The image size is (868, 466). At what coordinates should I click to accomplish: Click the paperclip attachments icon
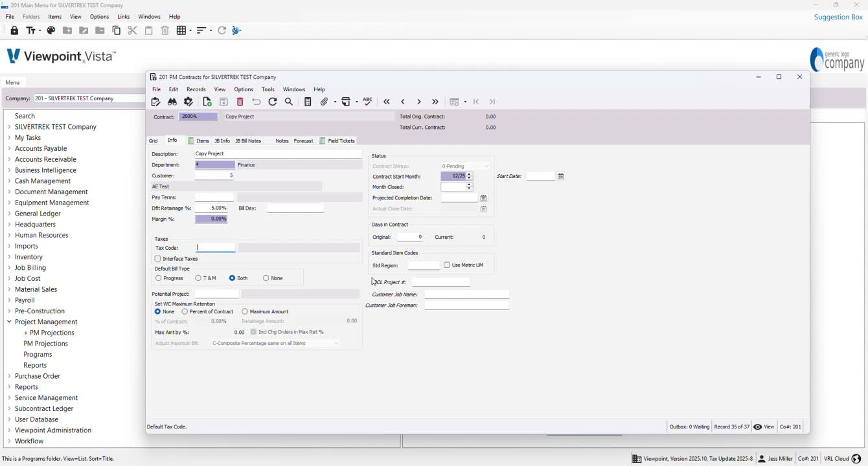[x=325, y=102]
